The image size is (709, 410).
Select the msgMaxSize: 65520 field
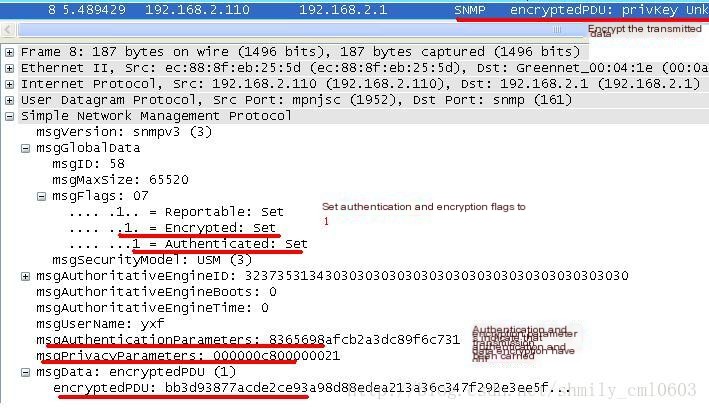120,180
